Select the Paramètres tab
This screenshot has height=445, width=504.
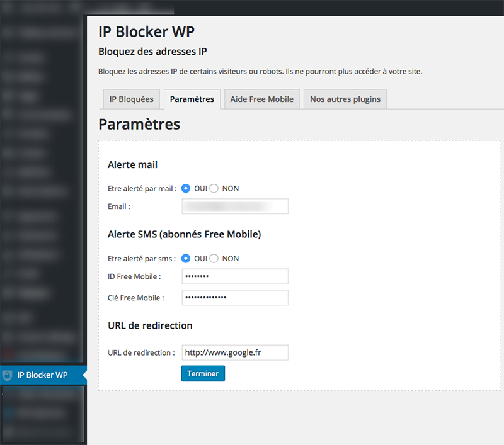192,99
